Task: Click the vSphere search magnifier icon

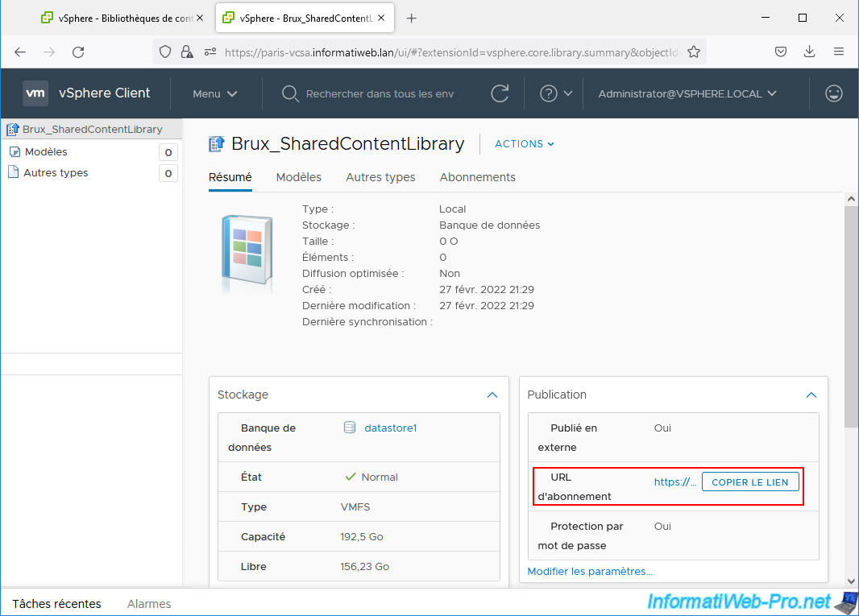Action: [290, 93]
